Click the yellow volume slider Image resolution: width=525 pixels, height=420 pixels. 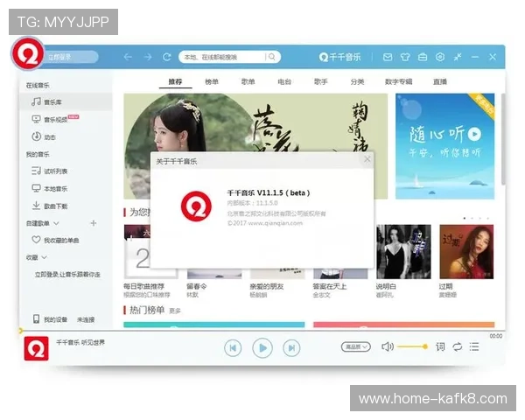point(412,346)
